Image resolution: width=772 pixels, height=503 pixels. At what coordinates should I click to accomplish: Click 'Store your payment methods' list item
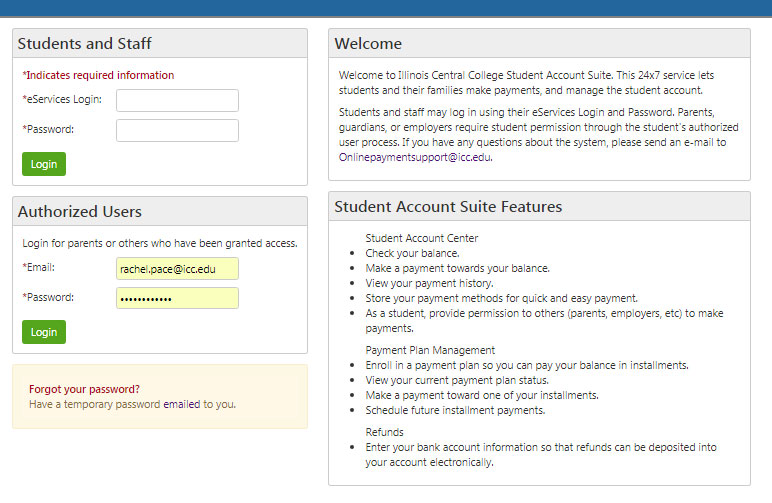coord(501,298)
